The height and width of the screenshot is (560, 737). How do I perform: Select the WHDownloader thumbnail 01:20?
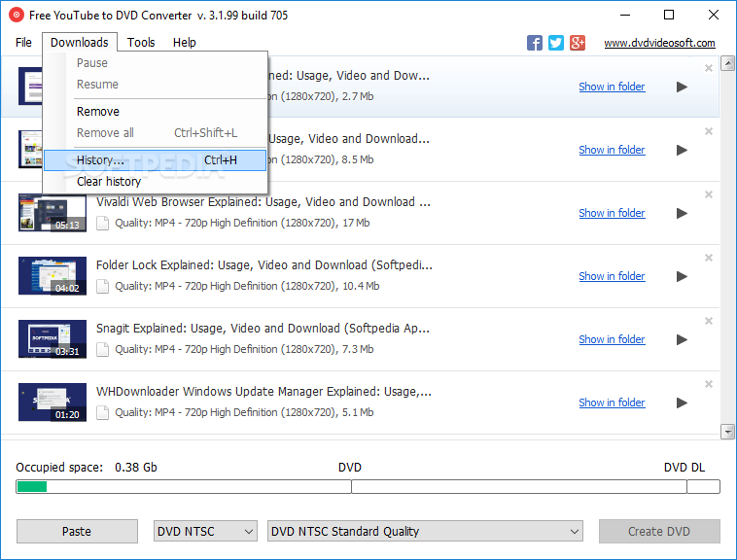tap(53, 402)
